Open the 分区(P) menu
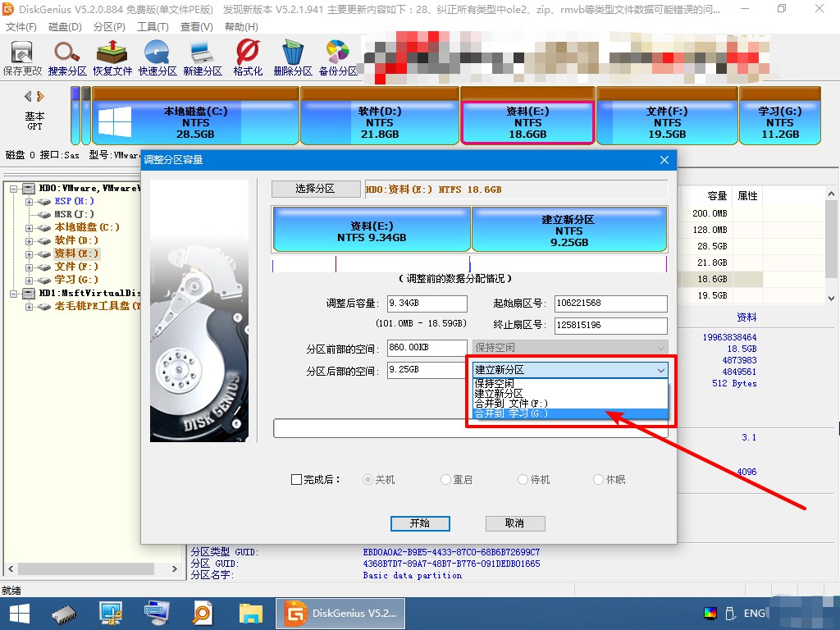This screenshot has width=840, height=630. click(x=109, y=27)
